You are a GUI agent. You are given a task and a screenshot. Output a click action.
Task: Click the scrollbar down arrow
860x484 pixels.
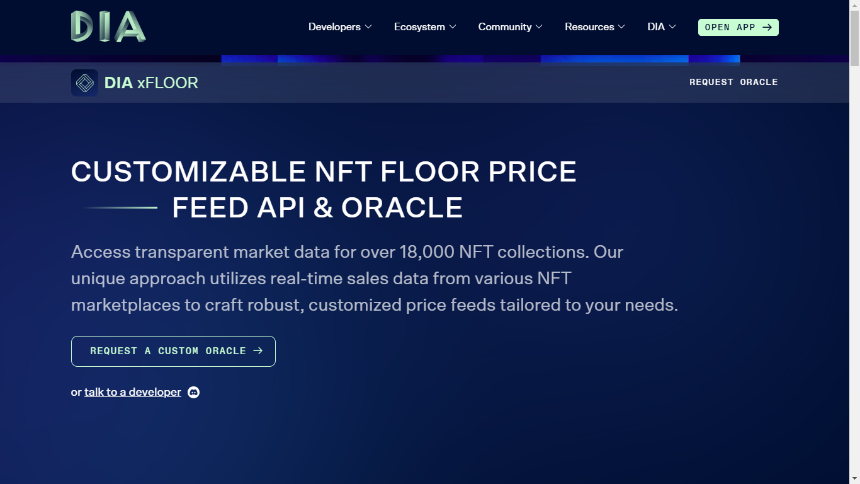[x=855, y=480]
